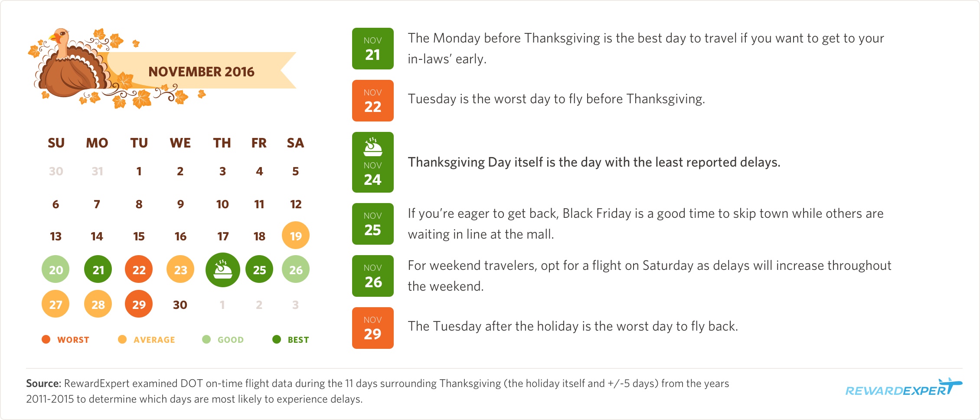Select the orange Nov 22 badge

coord(372,101)
